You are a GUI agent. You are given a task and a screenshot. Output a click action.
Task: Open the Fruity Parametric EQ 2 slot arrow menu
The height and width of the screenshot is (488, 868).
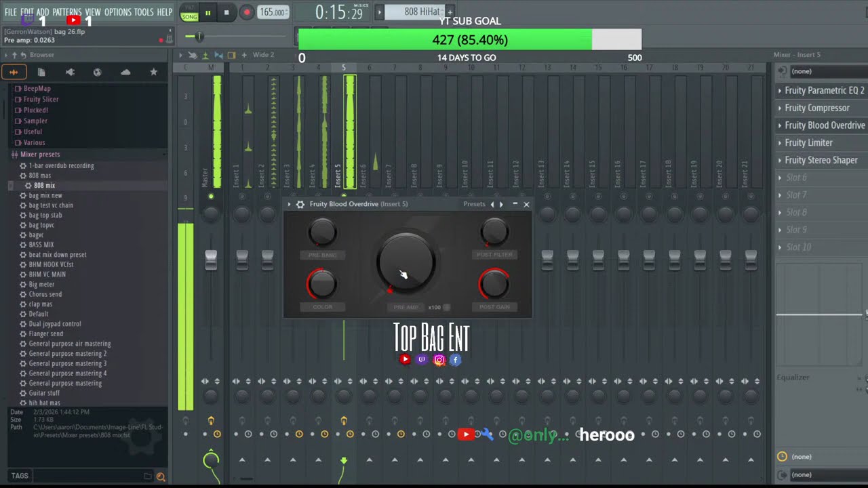click(x=780, y=91)
